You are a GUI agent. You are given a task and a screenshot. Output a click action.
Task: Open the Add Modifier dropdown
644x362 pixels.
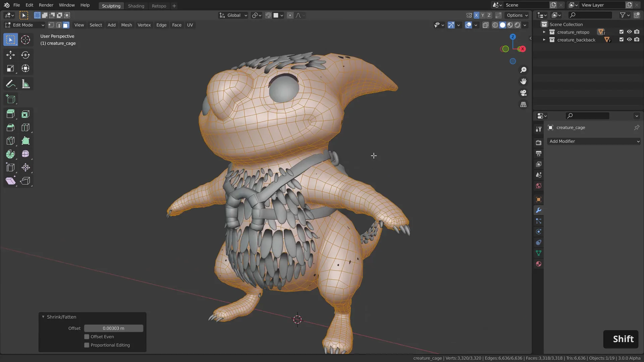(594, 141)
